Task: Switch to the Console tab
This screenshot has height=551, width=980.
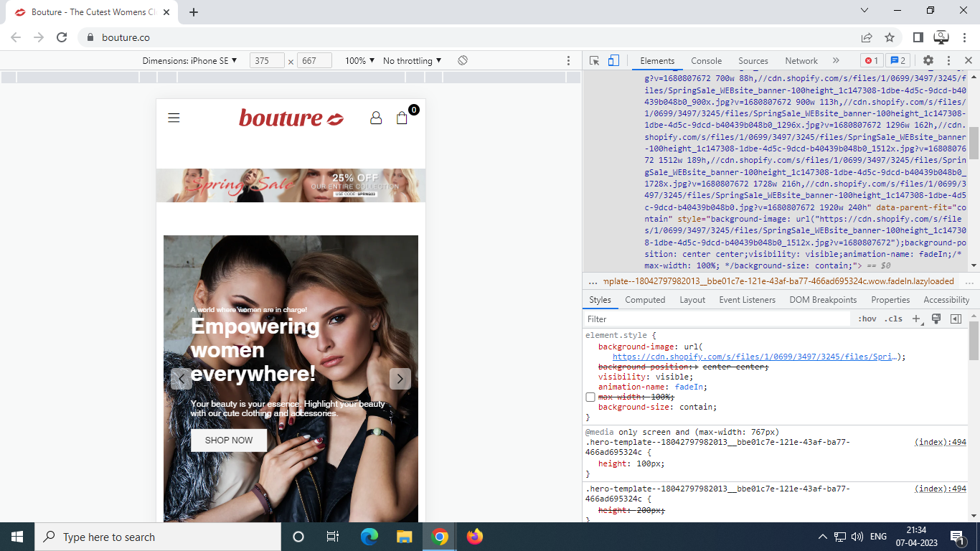Action: click(x=707, y=61)
